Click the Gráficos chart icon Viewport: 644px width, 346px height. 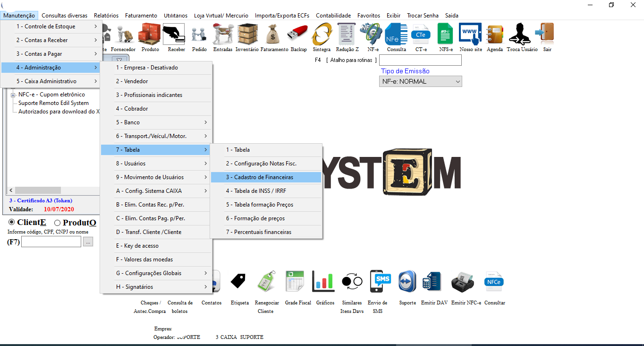323,283
